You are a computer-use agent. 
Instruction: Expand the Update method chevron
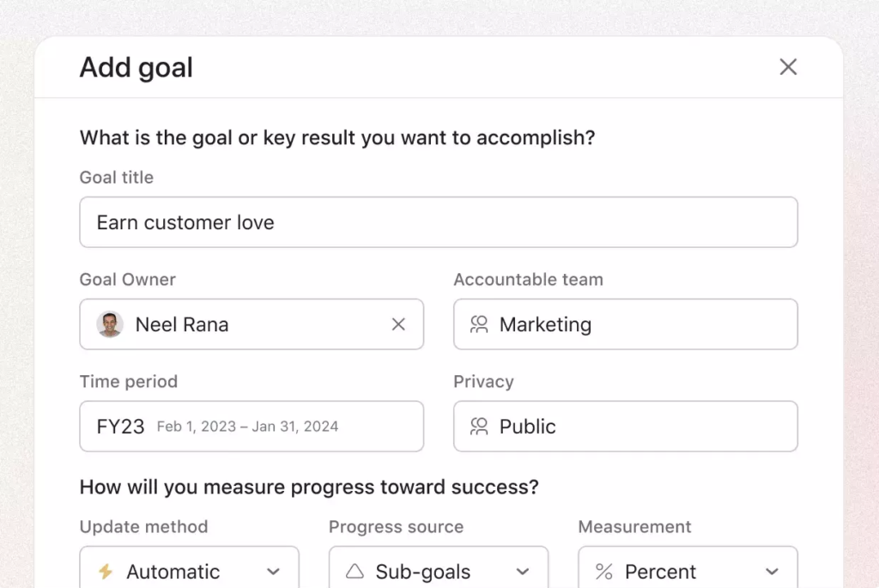(273, 572)
